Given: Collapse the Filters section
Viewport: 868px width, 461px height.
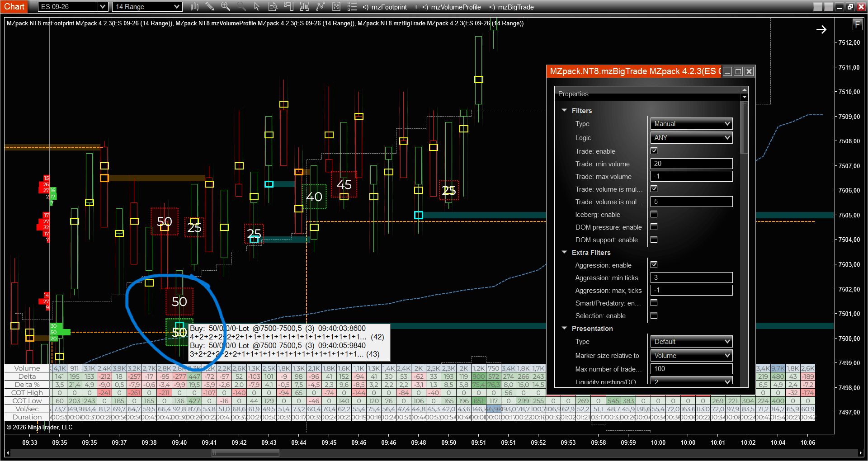Looking at the screenshot, I should [x=564, y=110].
